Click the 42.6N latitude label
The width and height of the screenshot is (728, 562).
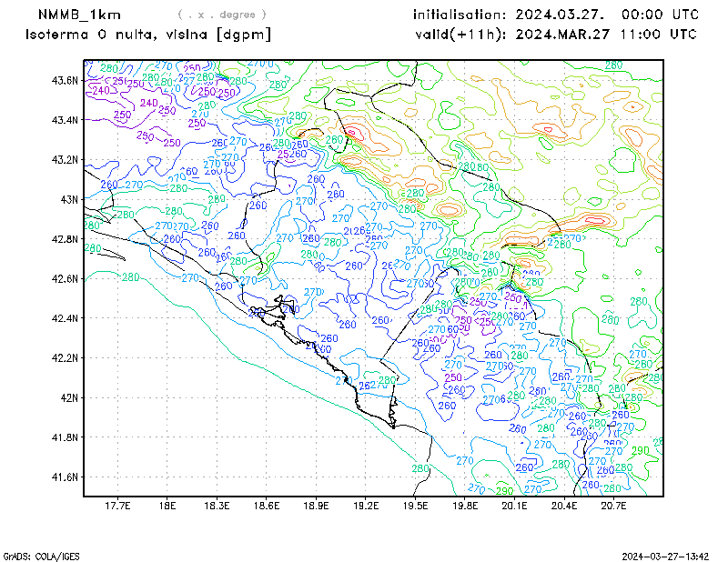click(65, 278)
